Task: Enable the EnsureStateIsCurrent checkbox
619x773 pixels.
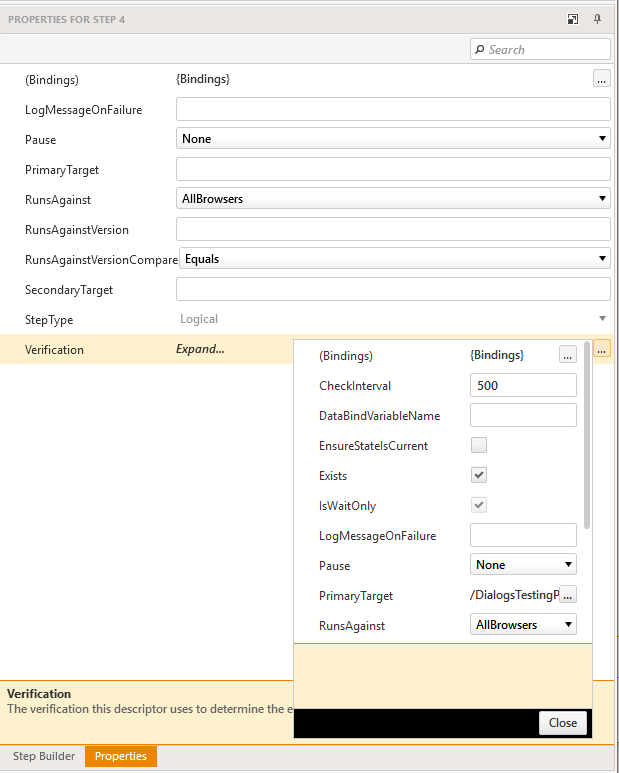Action: [479, 445]
